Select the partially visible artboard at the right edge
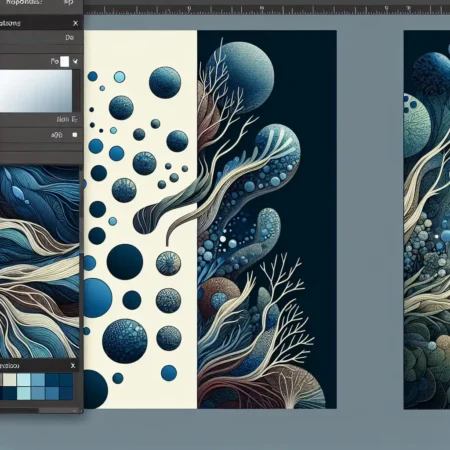The image size is (450, 450). pyautogui.click(x=427, y=219)
